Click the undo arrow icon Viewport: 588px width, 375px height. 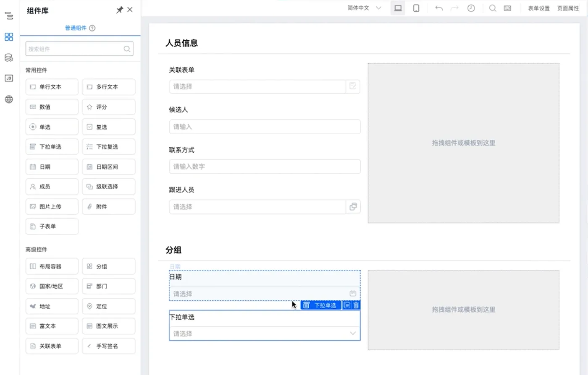pyautogui.click(x=439, y=8)
